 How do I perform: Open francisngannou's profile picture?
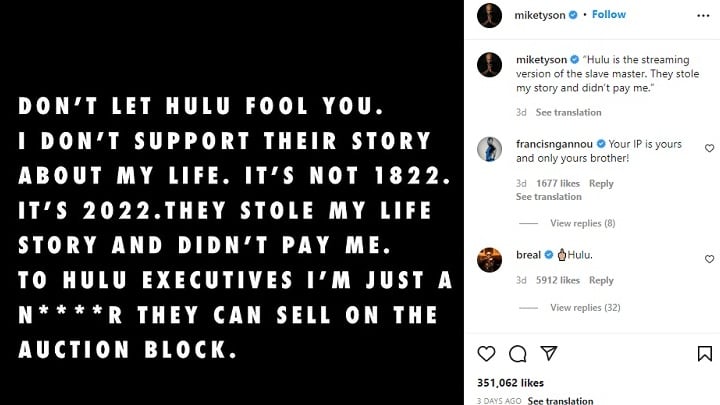489,148
